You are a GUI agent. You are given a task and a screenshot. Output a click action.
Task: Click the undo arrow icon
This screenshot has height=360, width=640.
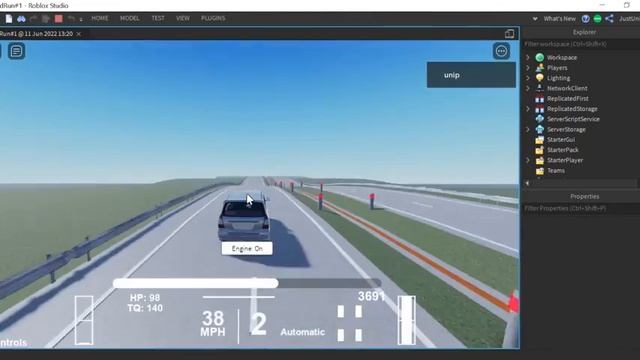click(71, 19)
